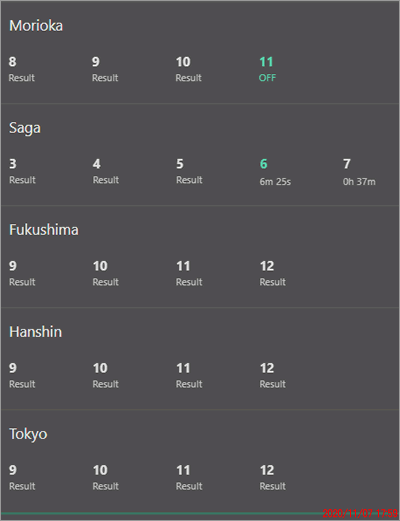View Fukushima race 9 result

pyautogui.click(x=22, y=273)
